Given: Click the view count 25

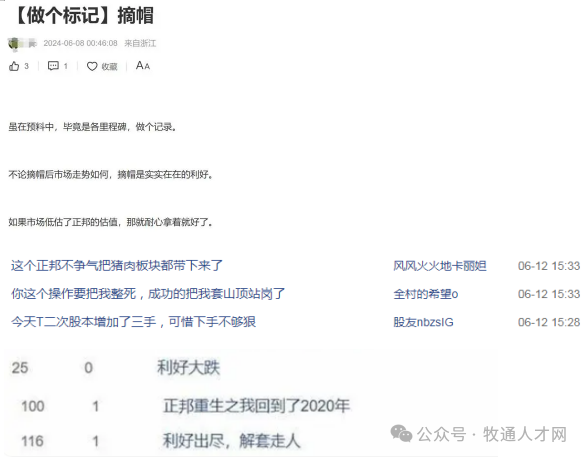Looking at the screenshot, I should coord(20,368).
